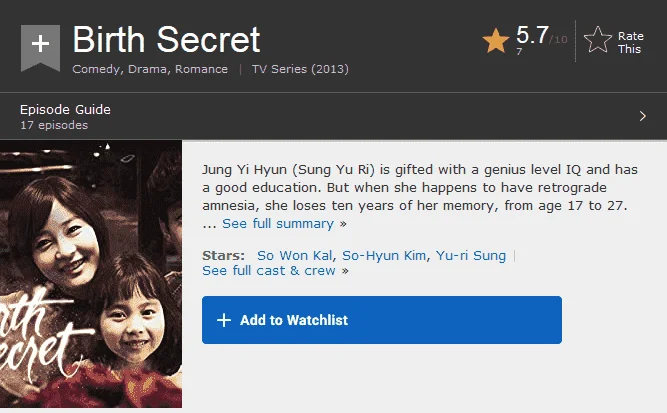Screen dimensions: 667x413
Task: Click the Add to Watchlist button
Action: coord(382,320)
